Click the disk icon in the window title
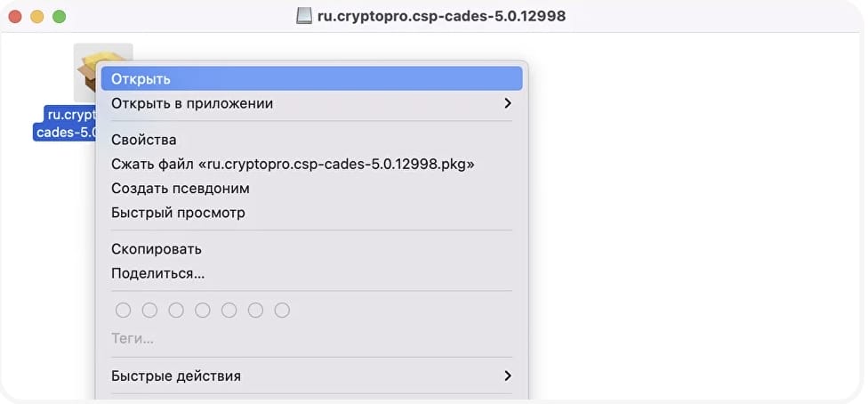This screenshot has height=404, width=868. (304, 16)
